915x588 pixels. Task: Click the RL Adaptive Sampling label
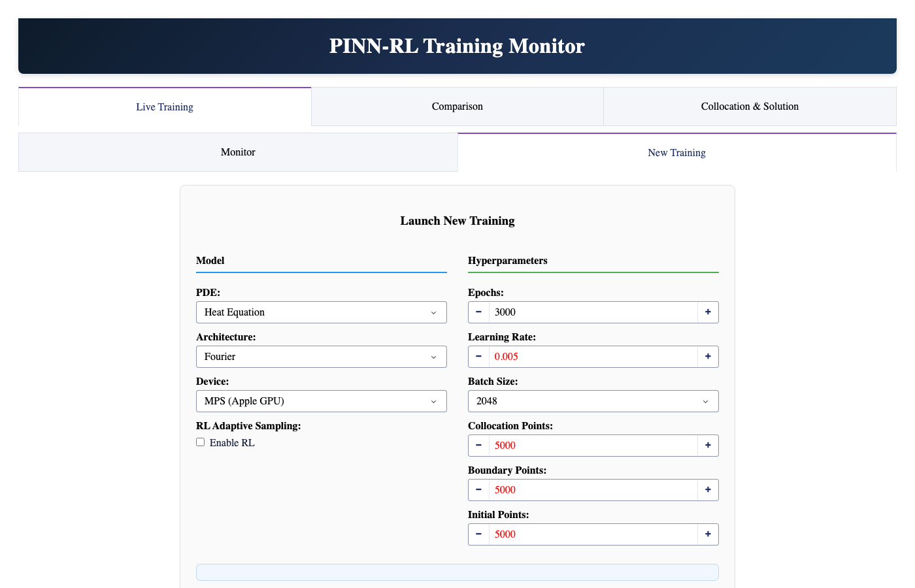(x=248, y=426)
